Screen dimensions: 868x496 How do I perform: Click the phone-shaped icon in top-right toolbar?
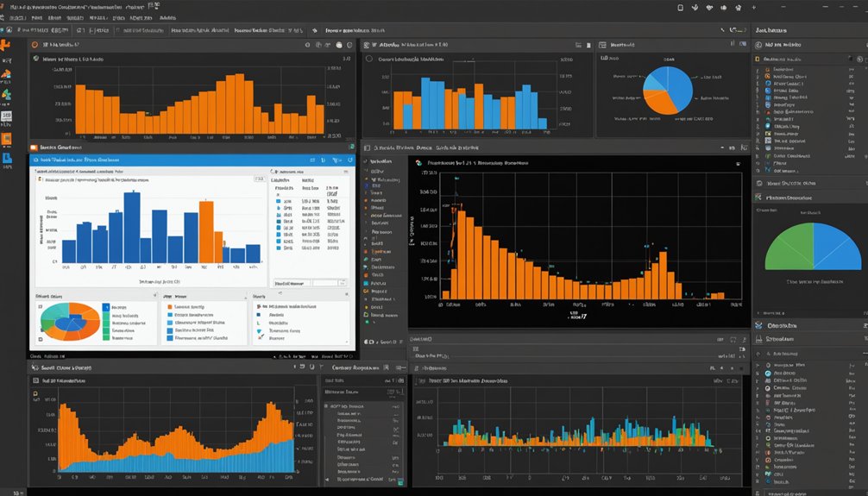pos(681,7)
